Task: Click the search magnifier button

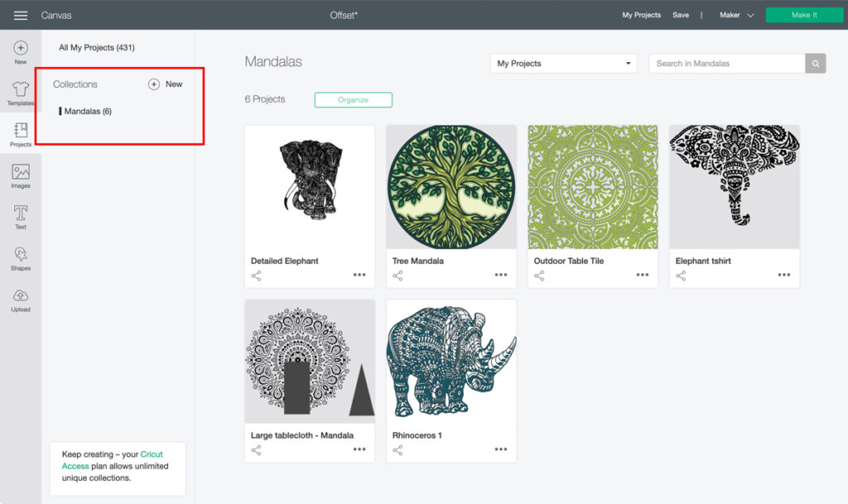Action: pos(816,63)
